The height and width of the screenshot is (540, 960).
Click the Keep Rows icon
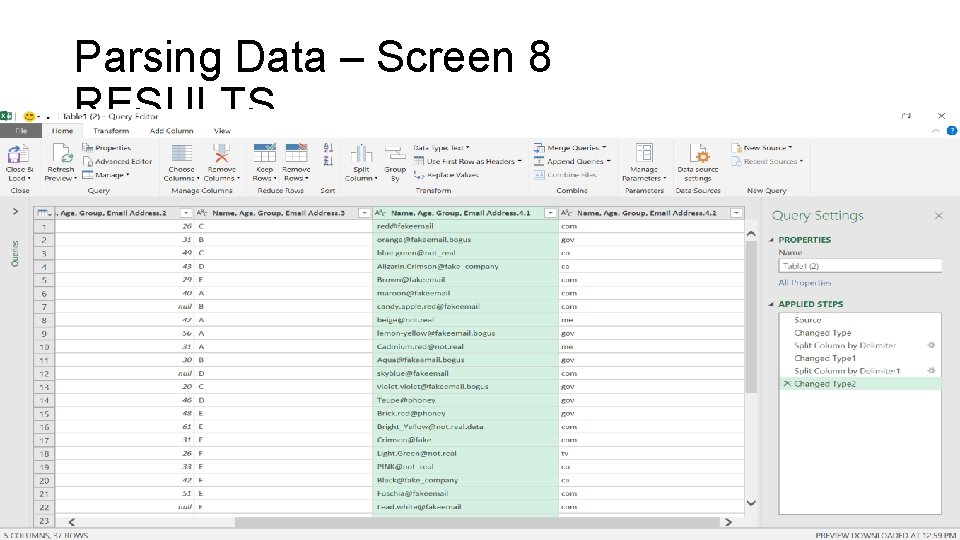tap(264, 154)
